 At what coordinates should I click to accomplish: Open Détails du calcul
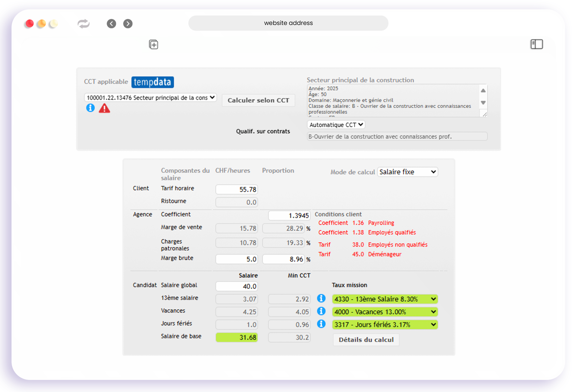click(x=366, y=340)
